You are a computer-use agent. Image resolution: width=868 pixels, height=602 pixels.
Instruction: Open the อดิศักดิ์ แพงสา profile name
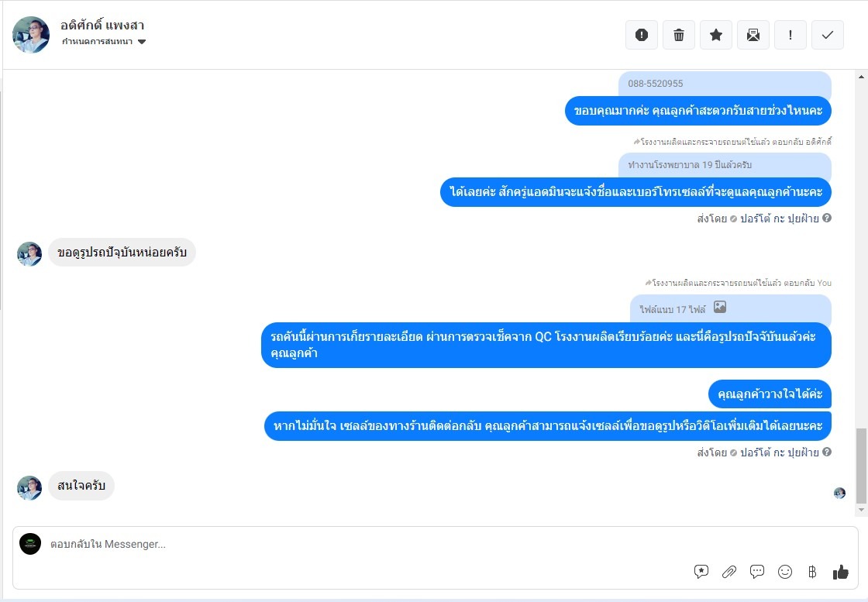[102, 25]
